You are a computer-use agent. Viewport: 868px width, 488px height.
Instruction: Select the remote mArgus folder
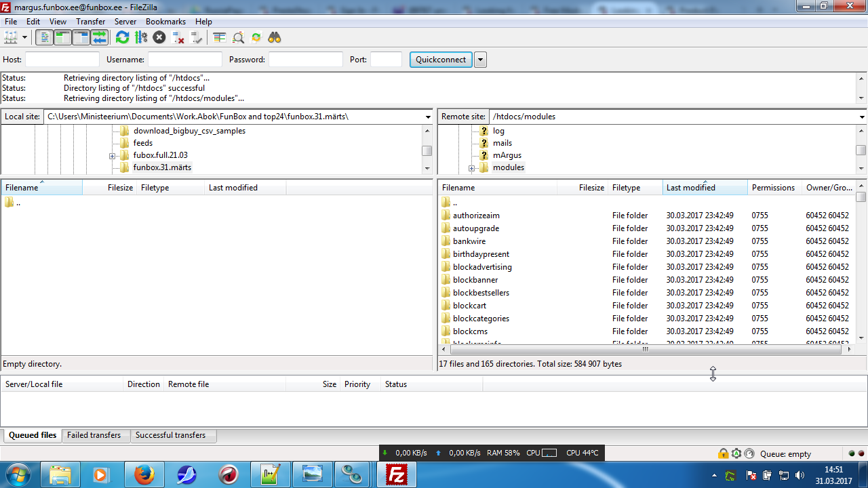pos(507,155)
